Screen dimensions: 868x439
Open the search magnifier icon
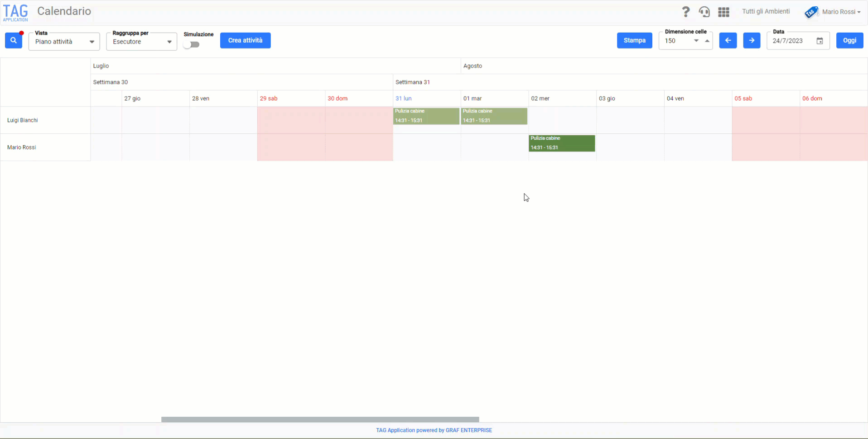click(13, 40)
